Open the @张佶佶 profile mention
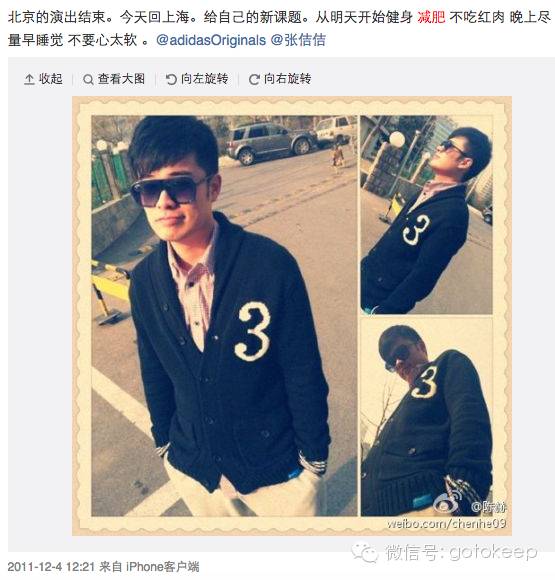The width and height of the screenshot is (555, 580). (298, 40)
